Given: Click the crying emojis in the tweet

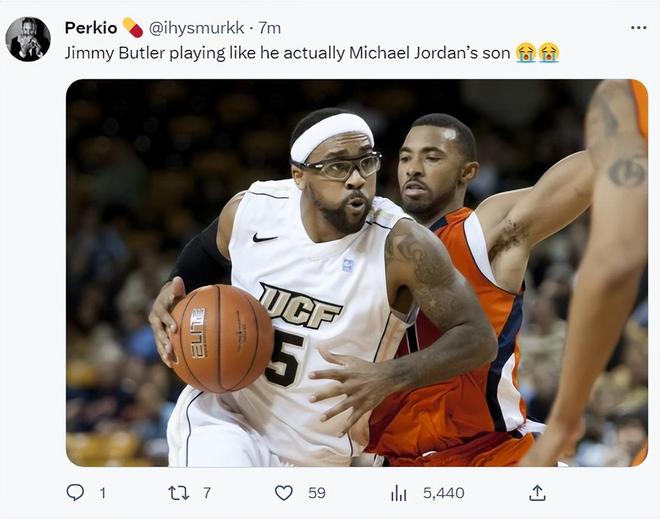Looking at the screenshot, I should coord(537,53).
